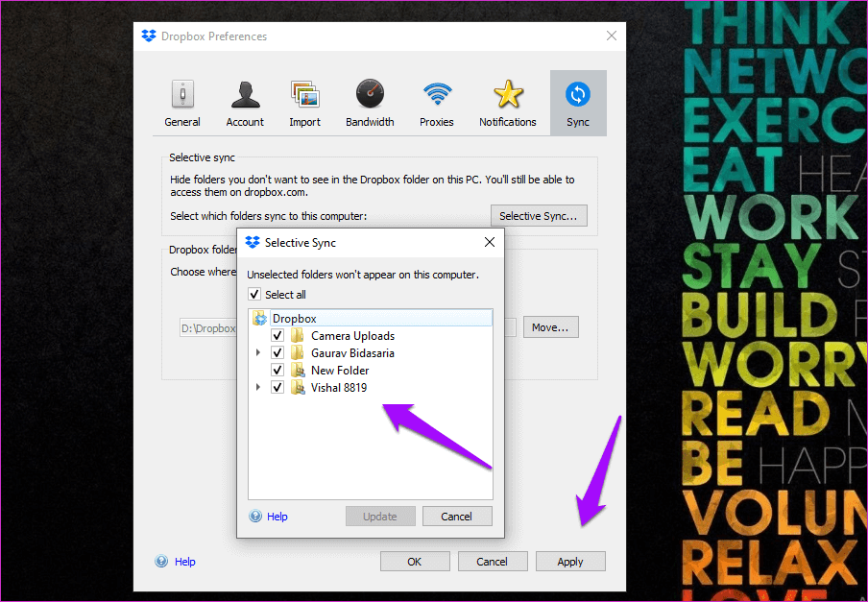868x602 pixels.
Task: Close the Selective Sync dialog
Action: 490,242
